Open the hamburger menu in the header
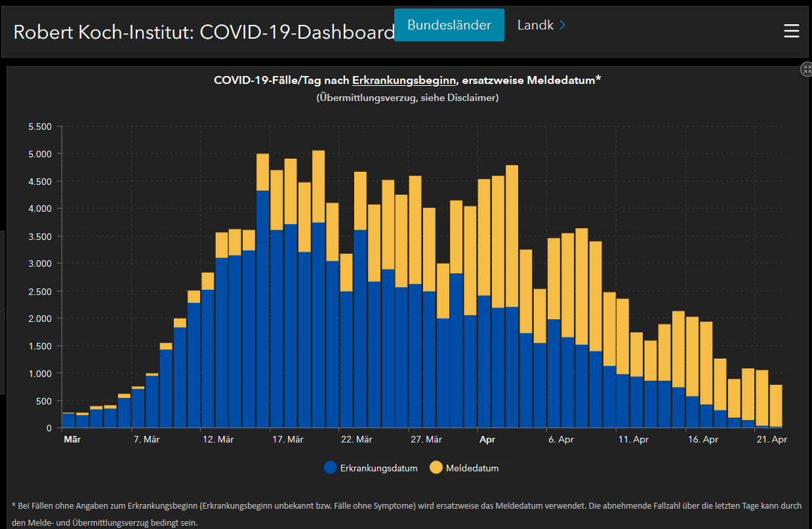 (x=791, y=31)
